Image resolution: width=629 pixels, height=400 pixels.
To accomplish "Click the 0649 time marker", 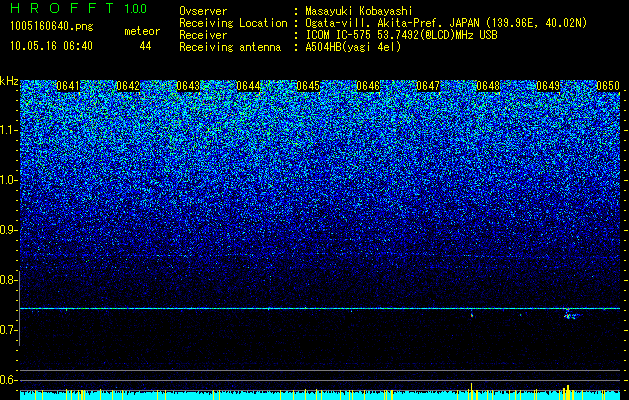I will (x=548, y=86).
